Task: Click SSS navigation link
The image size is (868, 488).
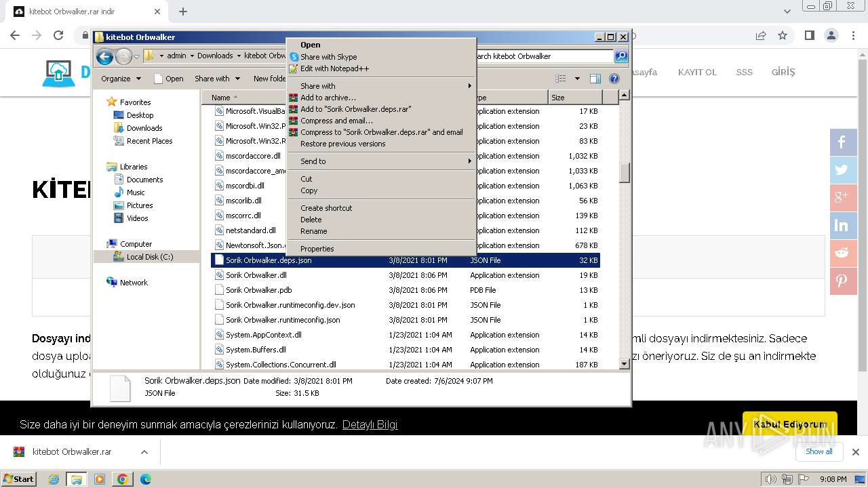Action: coord(745,72)
